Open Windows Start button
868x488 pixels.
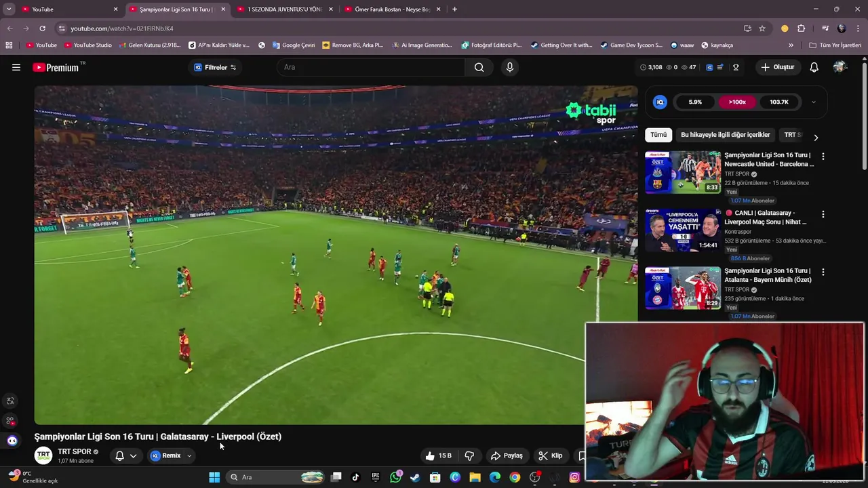click(x=214, y=477)
